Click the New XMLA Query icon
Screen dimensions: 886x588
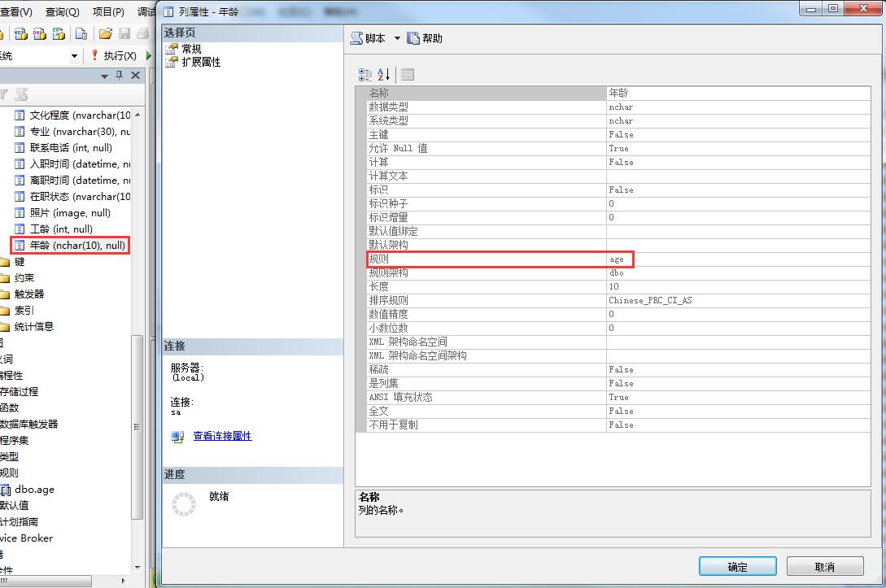58,33
